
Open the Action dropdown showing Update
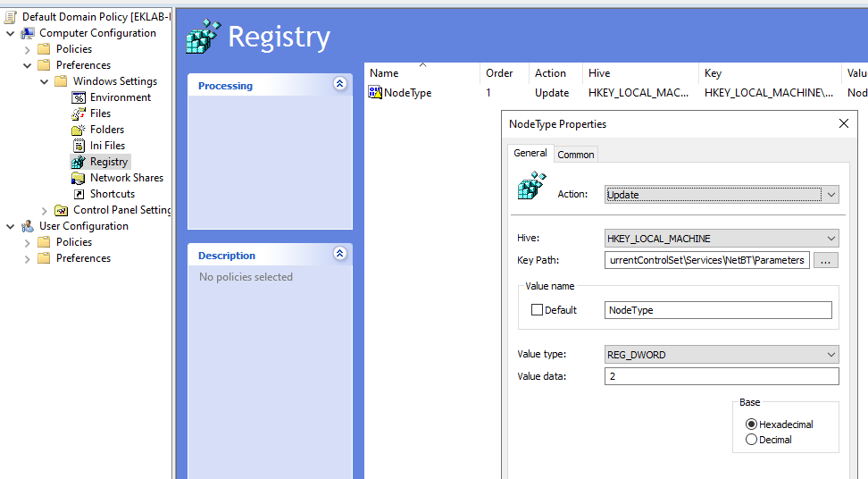(x=722, y=194)
